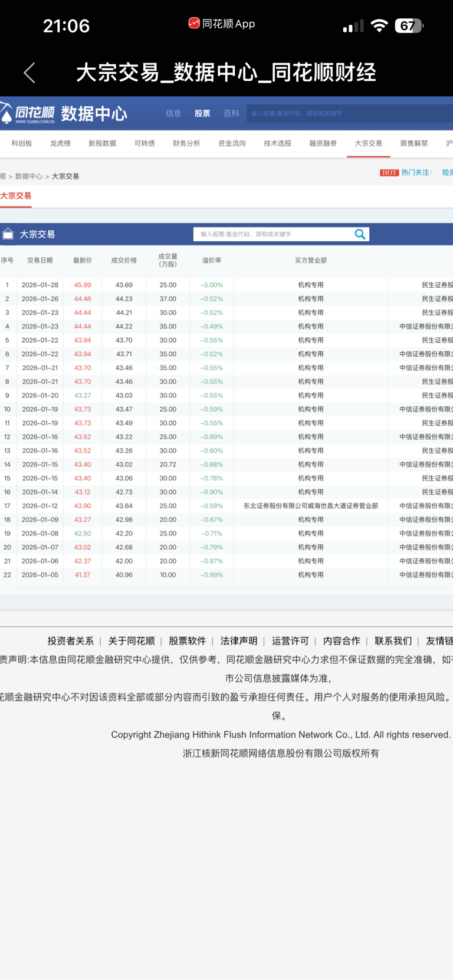Click volume 10.00 in row 22
The image size is (453, 980).
click(x=168, y=575)
